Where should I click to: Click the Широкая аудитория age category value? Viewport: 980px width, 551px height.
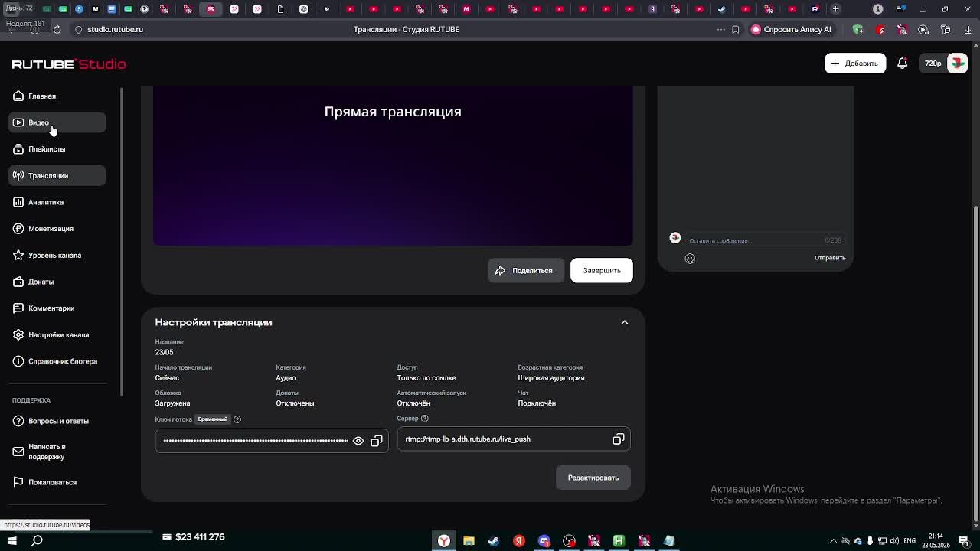(x=551, y=378)
